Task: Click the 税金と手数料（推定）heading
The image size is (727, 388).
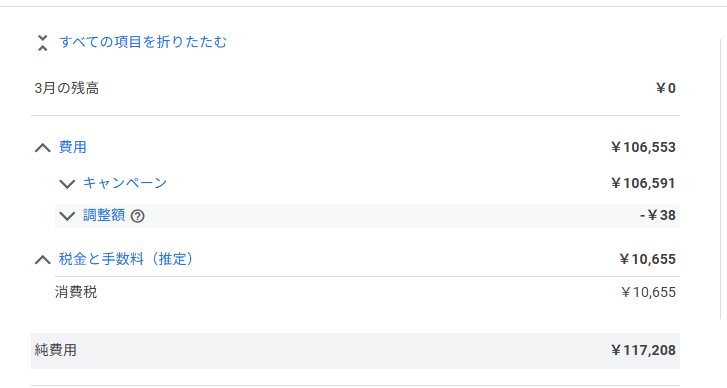Action: pos(126,259)
